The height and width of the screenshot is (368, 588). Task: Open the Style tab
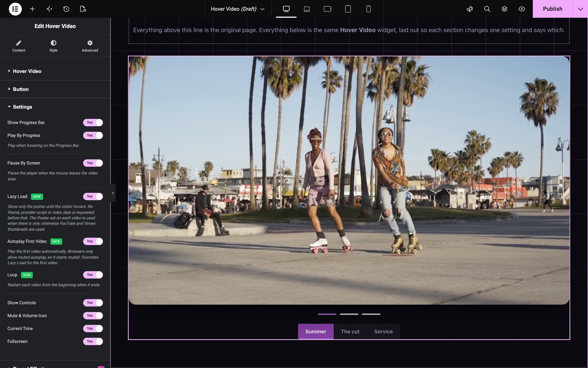(53, 46)
